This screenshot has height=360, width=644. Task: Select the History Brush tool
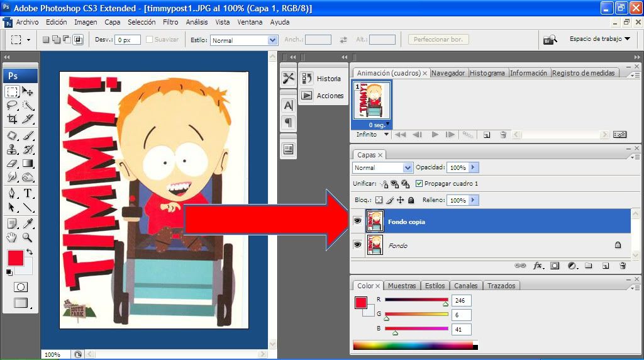click(28, 150)
